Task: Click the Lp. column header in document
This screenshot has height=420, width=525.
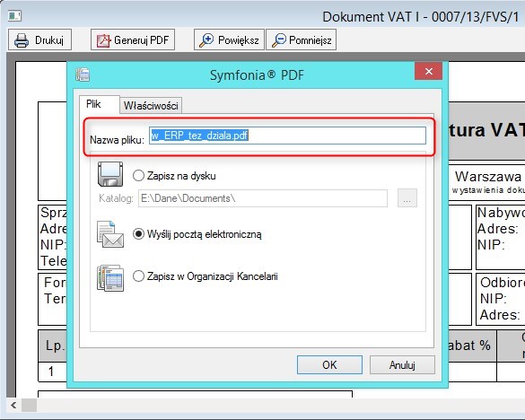Action: [56, 346]
